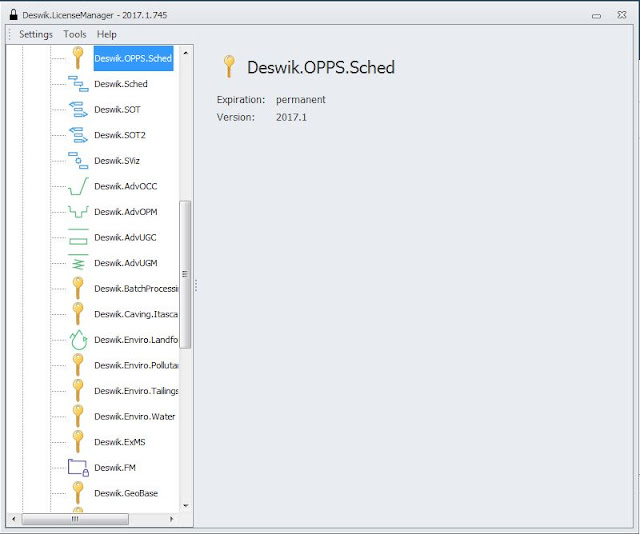Viewport: 640px width, 534px height.
Task: Select the Deswik.Sched license entry
Action: 121,84
